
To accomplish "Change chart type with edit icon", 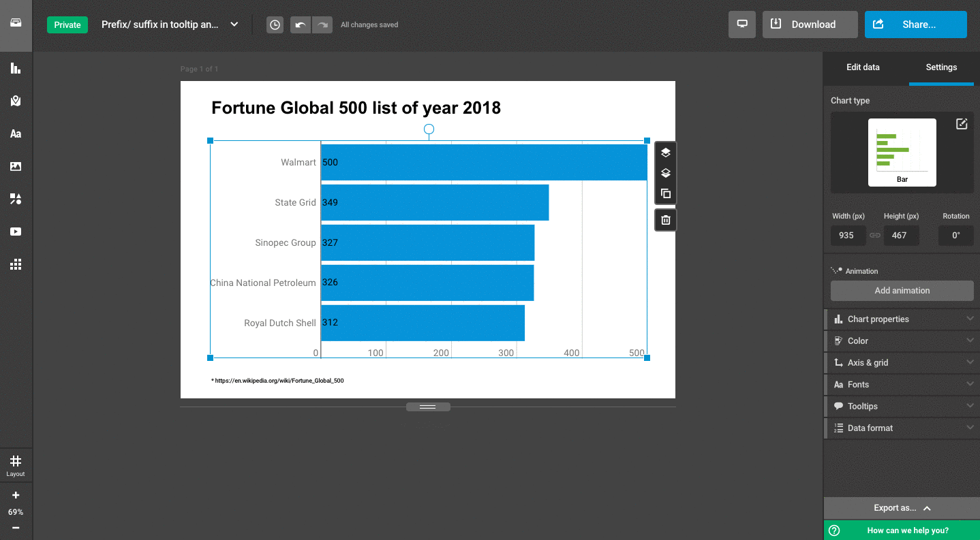I will [x=962, y=124].
